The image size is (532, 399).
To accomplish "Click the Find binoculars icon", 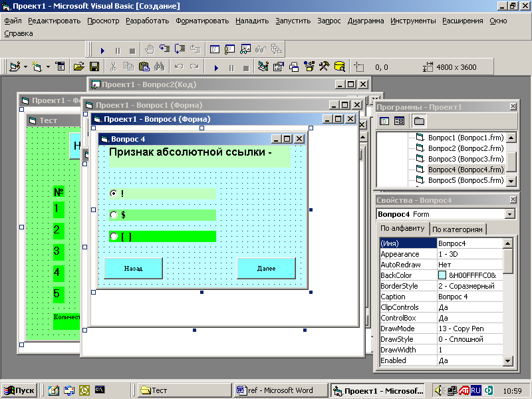I will [159, 66].
